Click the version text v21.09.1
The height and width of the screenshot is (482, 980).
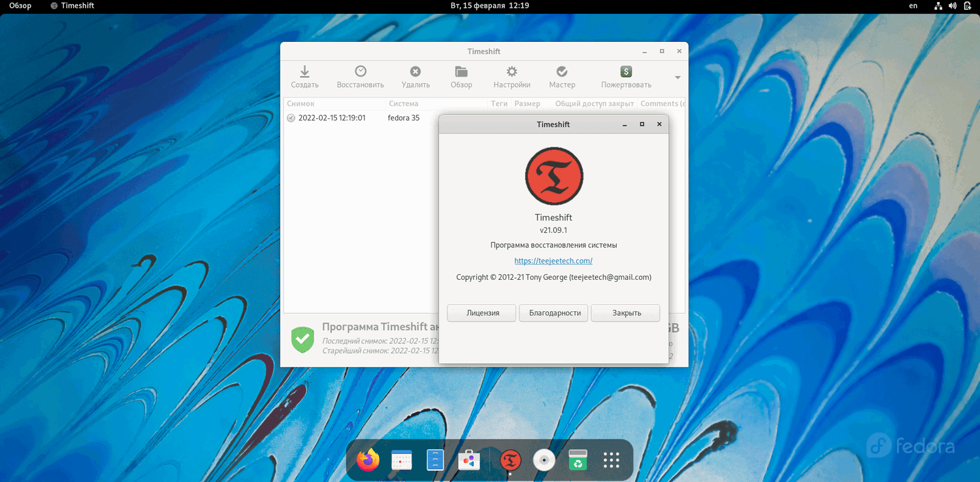tap(553, 230)
